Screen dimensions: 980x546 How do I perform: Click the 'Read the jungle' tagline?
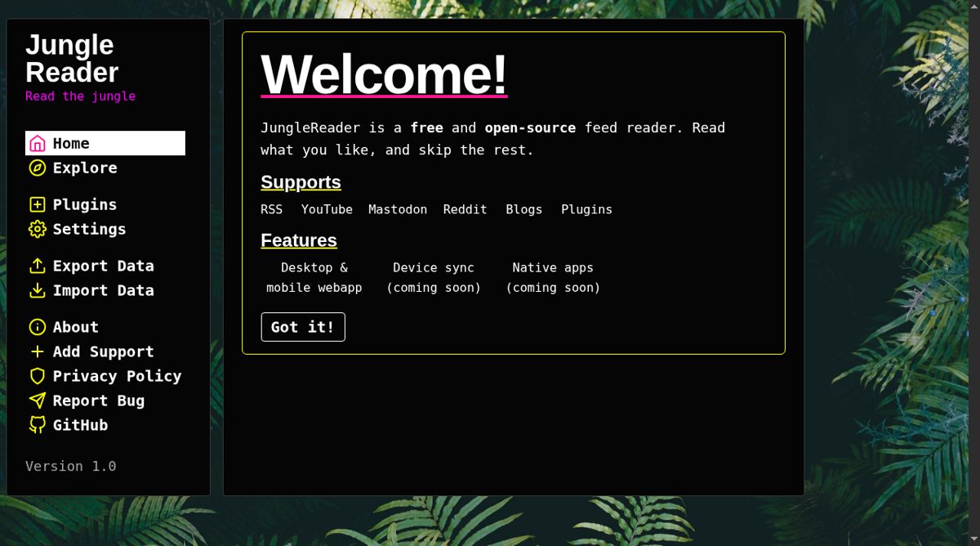click(81, 96)
